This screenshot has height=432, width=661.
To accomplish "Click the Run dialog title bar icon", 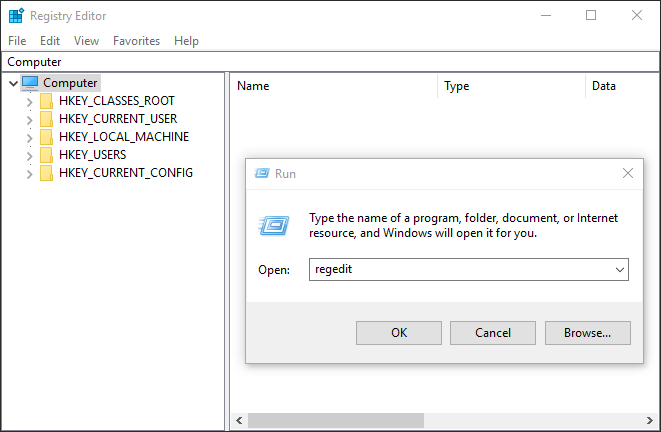I will pos(262,173).
